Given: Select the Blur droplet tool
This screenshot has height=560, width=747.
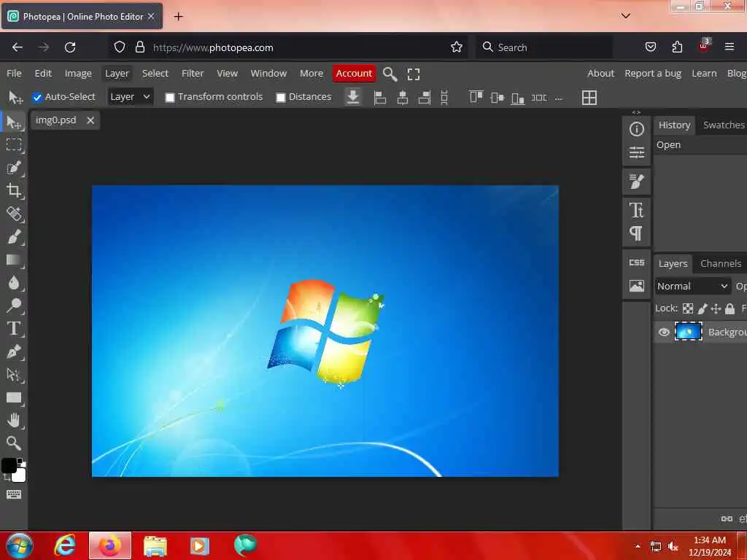Looking at the screenshot, I should tap(14, 283).
